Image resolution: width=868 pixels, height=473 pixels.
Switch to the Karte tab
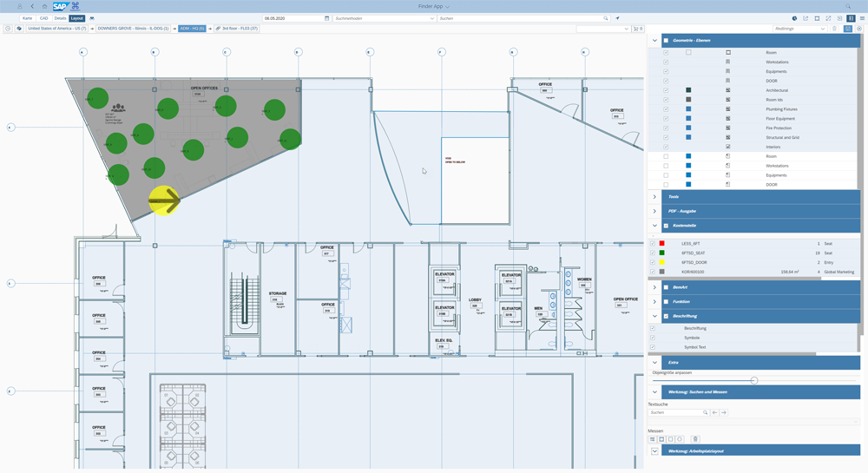pos(27,18)
